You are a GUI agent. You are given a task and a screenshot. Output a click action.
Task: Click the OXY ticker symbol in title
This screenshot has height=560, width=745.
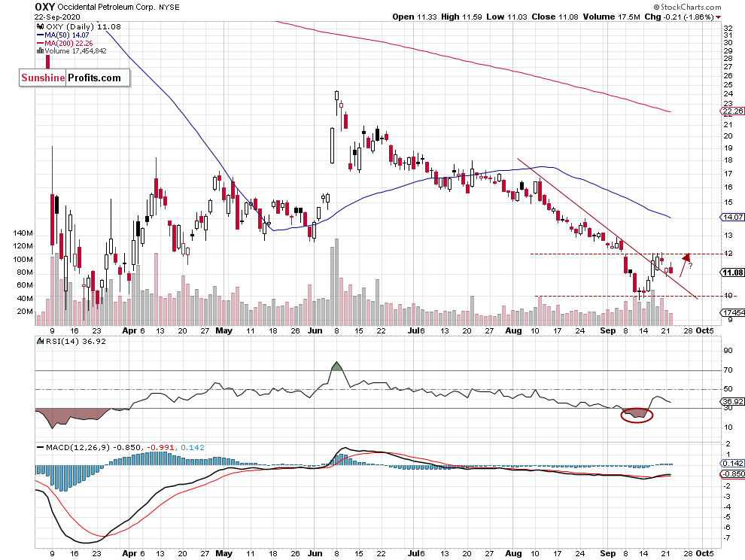(x=45, y=7)
